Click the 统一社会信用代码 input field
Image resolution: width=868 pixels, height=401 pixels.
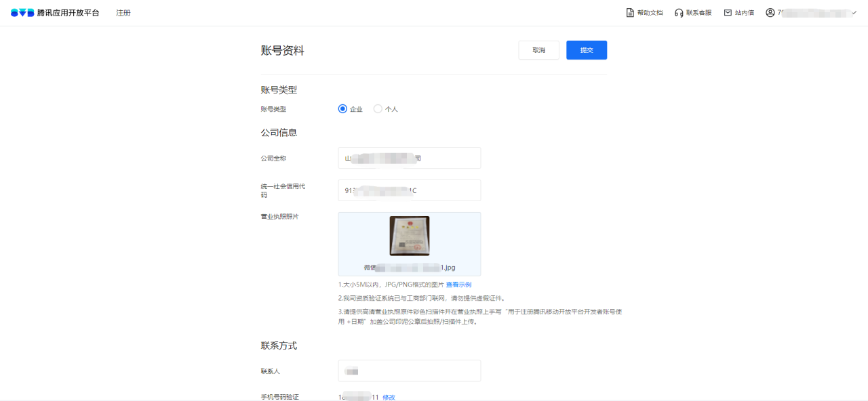tap(409, 190)
